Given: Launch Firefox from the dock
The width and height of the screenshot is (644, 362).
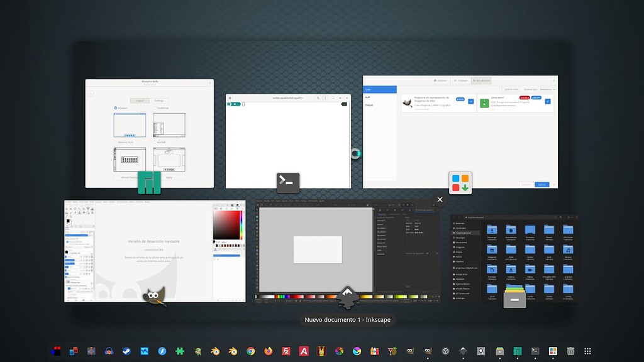Looking at the screenshot, I should pos(267,351).
